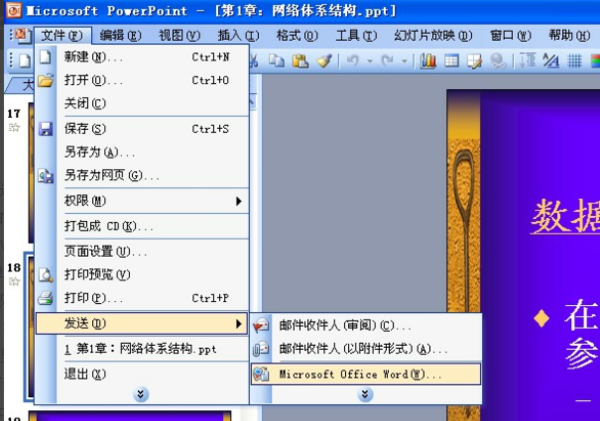Click the New document toolbar icon
600x421 pixels.
tap(25, 61)
